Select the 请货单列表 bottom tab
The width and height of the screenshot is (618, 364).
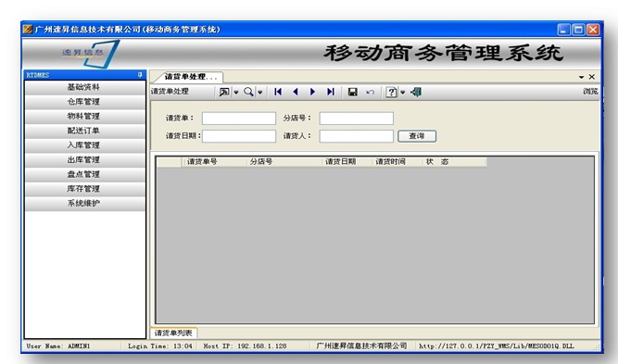pyautogui.click(x=173, y=333)
